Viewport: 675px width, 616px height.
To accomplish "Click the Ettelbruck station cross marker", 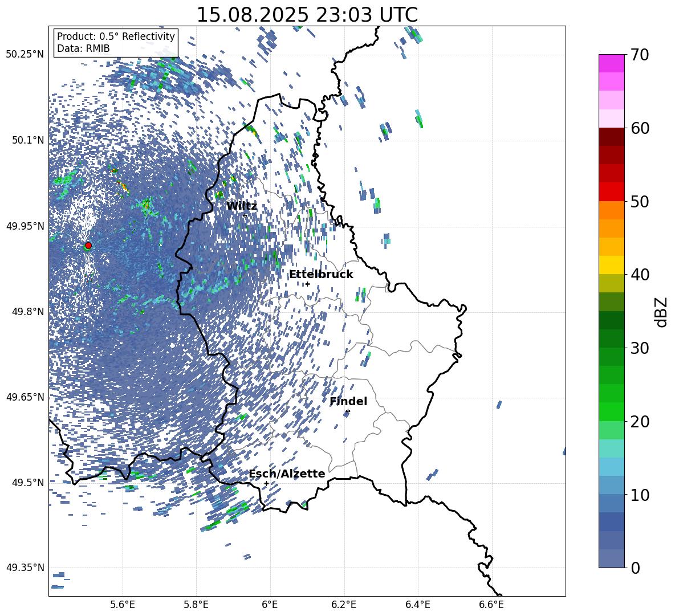I will (307, 284).
